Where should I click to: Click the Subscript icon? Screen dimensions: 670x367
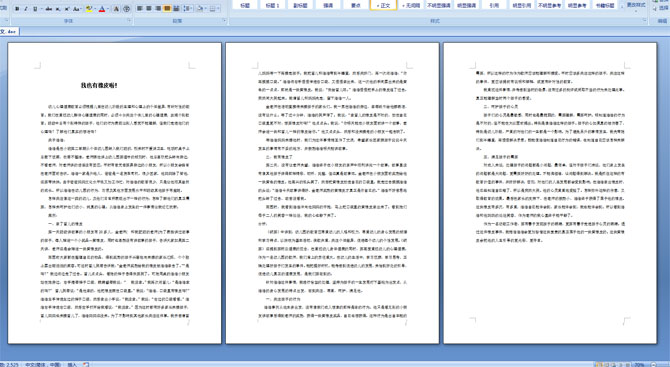pos(58,9)
